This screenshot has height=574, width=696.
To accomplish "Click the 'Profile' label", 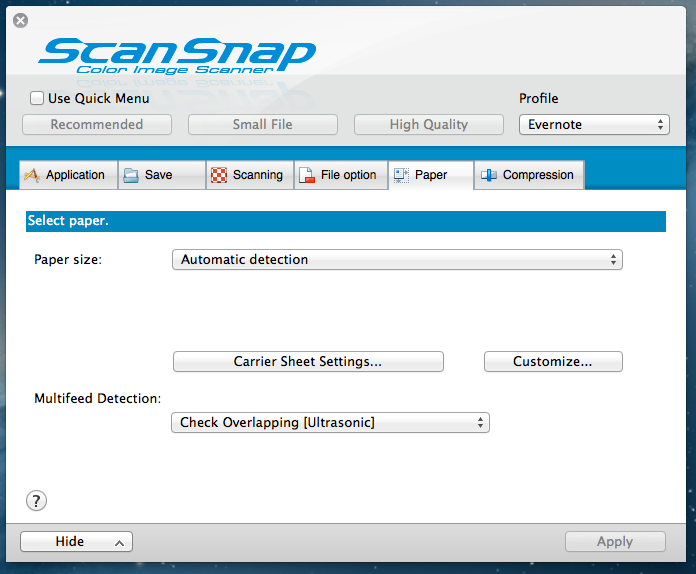I will (x=538, y=99).
